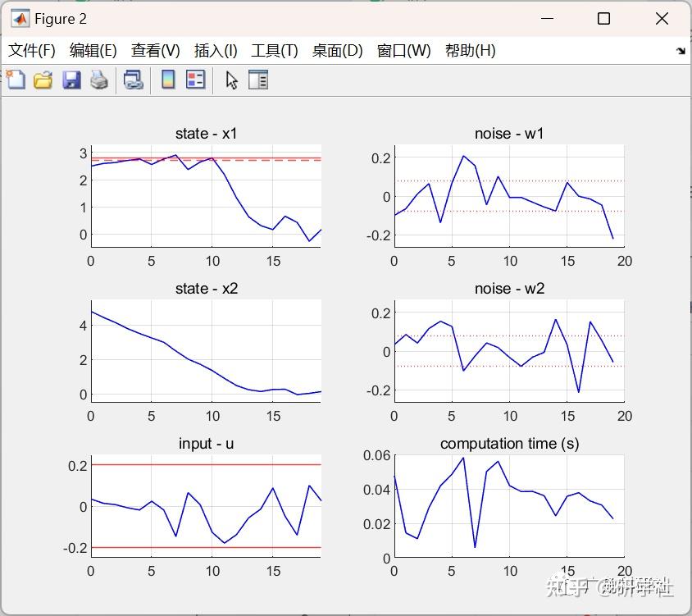Open the 插入(I) menu
Viewport: 692px width, 616px height.
click(x=215, y=50)
